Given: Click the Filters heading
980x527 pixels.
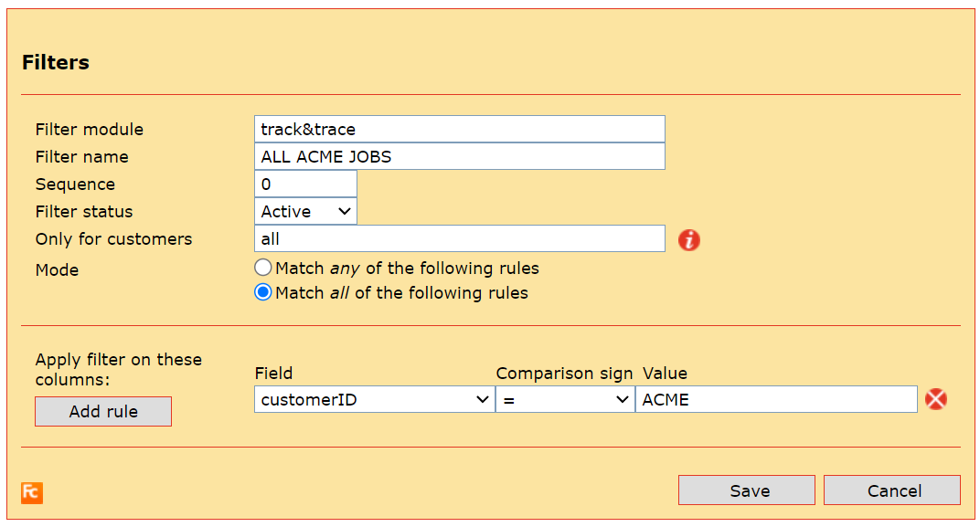Looking at the screenshot, I should tap(56, 63).
